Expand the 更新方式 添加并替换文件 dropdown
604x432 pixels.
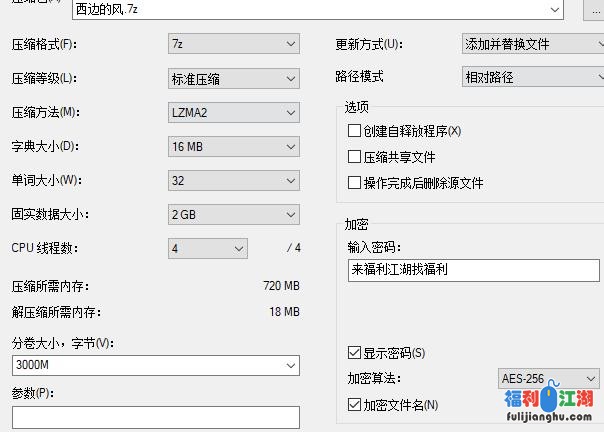(532, 44)
